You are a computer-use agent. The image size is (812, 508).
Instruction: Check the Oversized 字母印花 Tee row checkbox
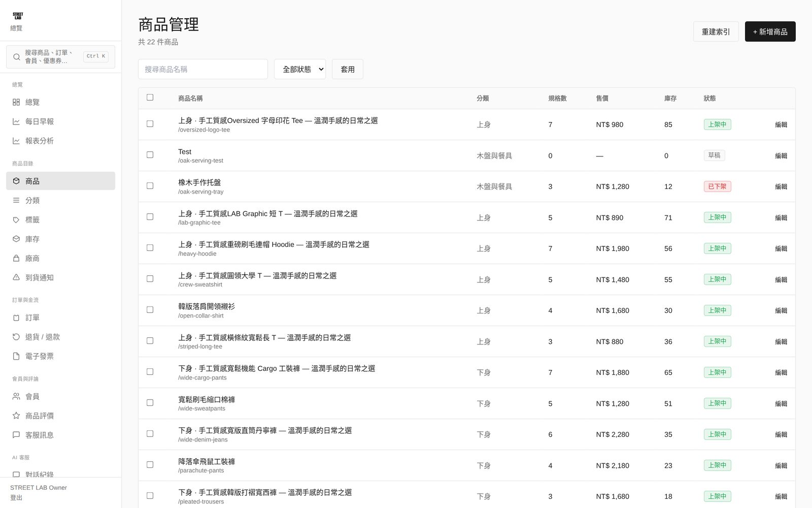coord(150,123)
